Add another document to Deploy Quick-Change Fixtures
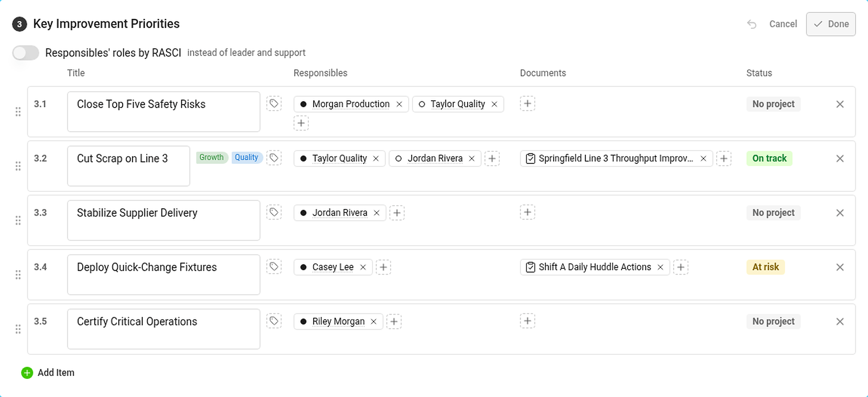 (681, 267)
